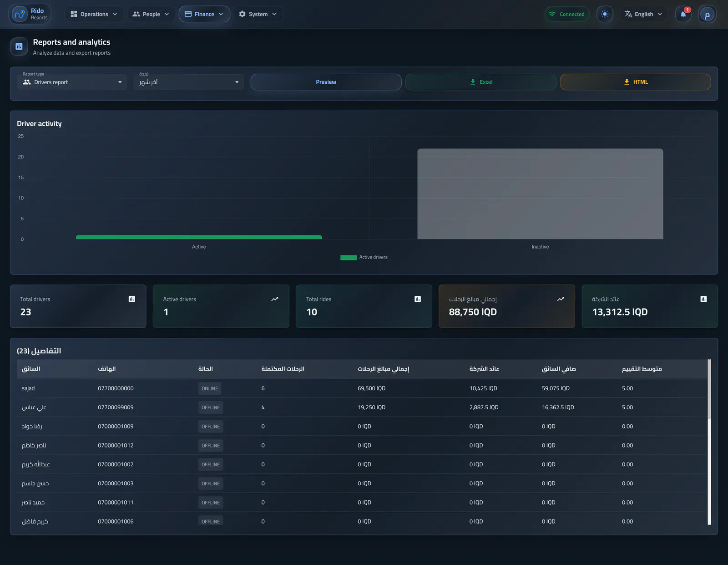Click the صافي السائق column header
Viewport: 728px width, 565px height.
[559, 369]
